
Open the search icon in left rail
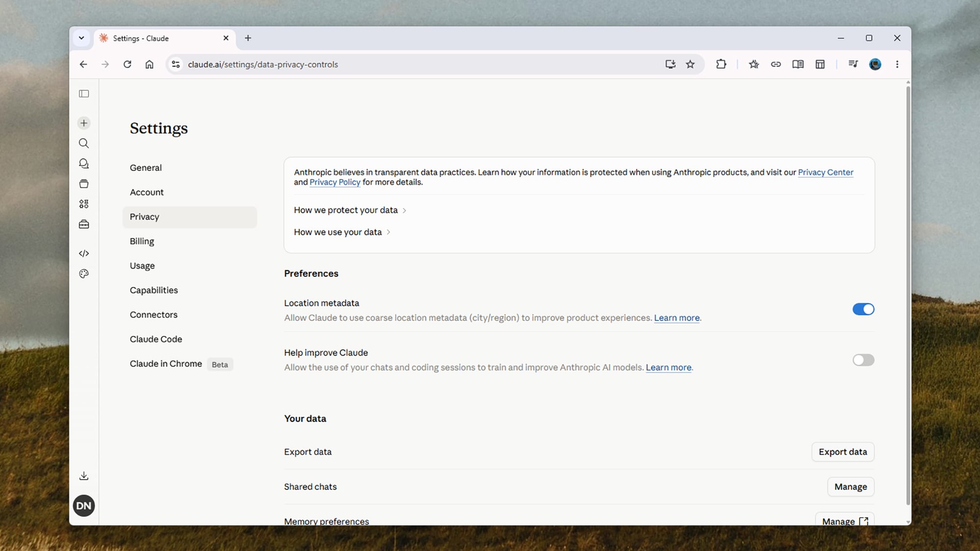84,143
